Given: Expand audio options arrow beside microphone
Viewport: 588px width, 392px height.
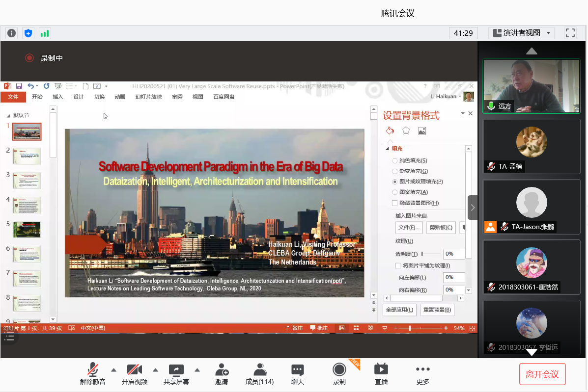Looking at the screenshot, I should coord(113,370).
